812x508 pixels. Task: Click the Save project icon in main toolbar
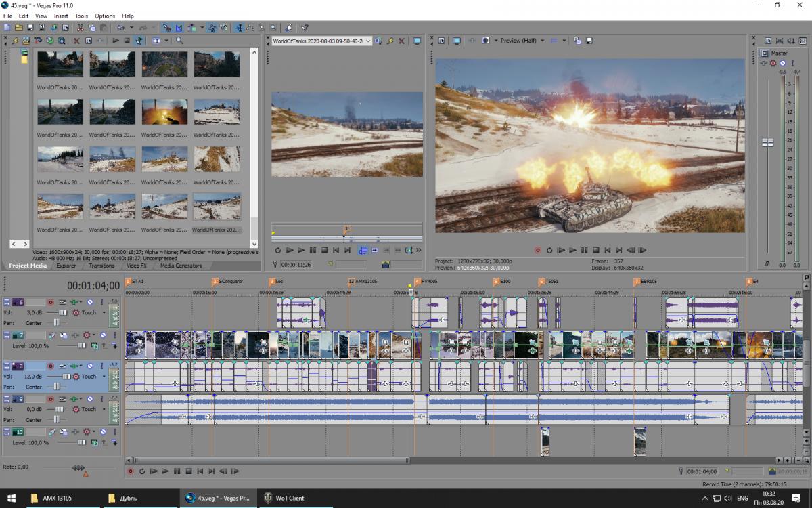pos(30,28)
